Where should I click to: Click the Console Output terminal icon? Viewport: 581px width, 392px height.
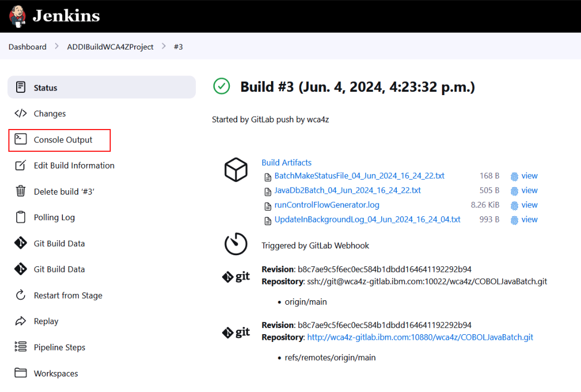pyautogui.click(x=21, y=139)
